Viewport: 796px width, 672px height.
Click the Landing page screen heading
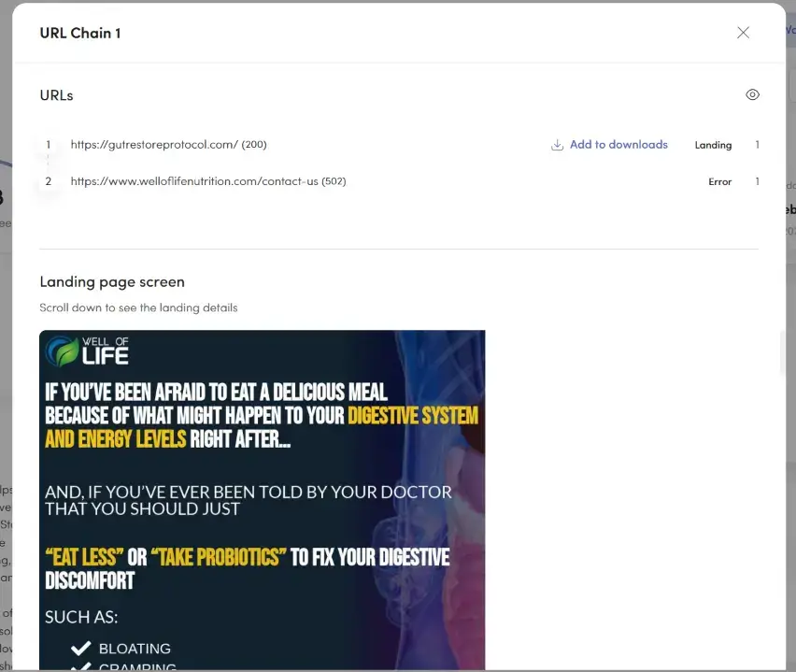(111, 281)
